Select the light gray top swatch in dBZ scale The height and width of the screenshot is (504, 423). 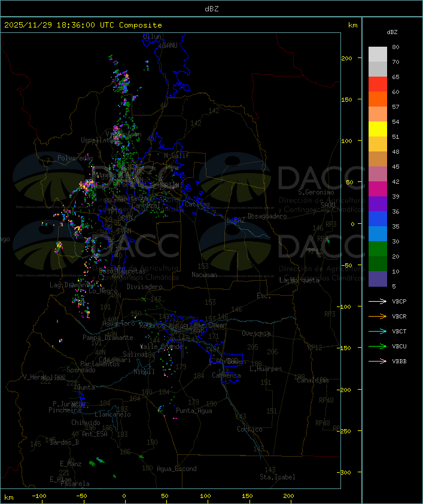point(378,54)
